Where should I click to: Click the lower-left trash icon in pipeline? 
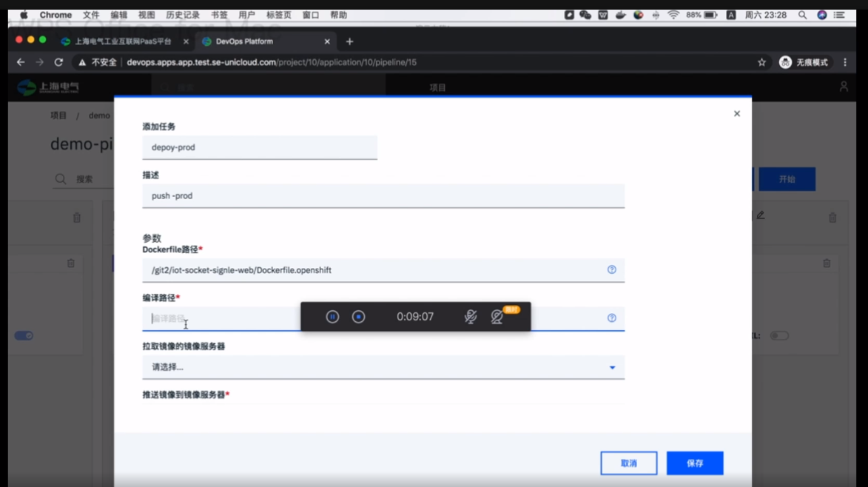tap(71, 263)
